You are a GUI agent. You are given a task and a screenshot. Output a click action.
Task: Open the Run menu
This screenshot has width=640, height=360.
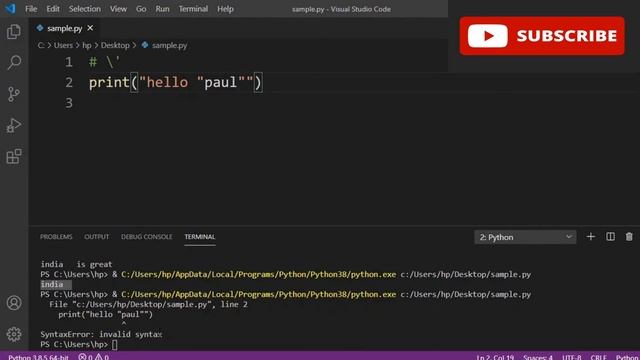point(162,9)
